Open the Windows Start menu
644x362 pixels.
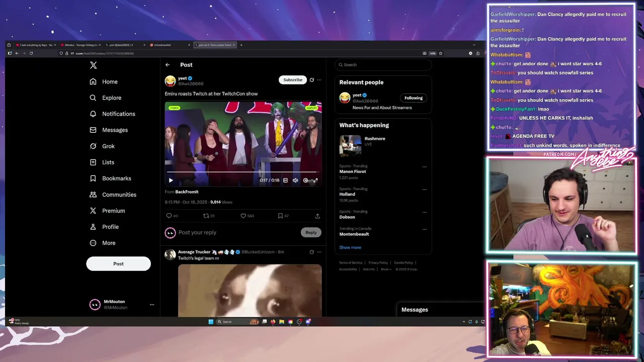tap(211, 322)
